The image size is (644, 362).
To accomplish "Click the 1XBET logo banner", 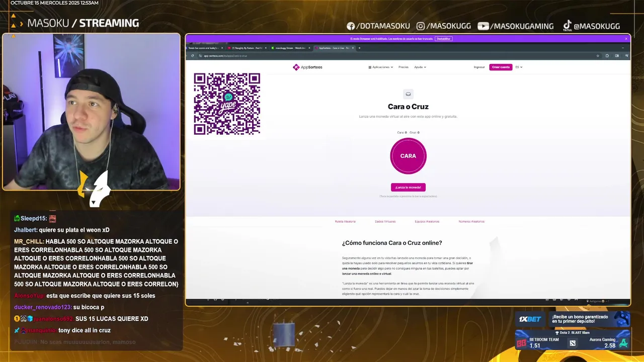I will click(x=530, y=319).
